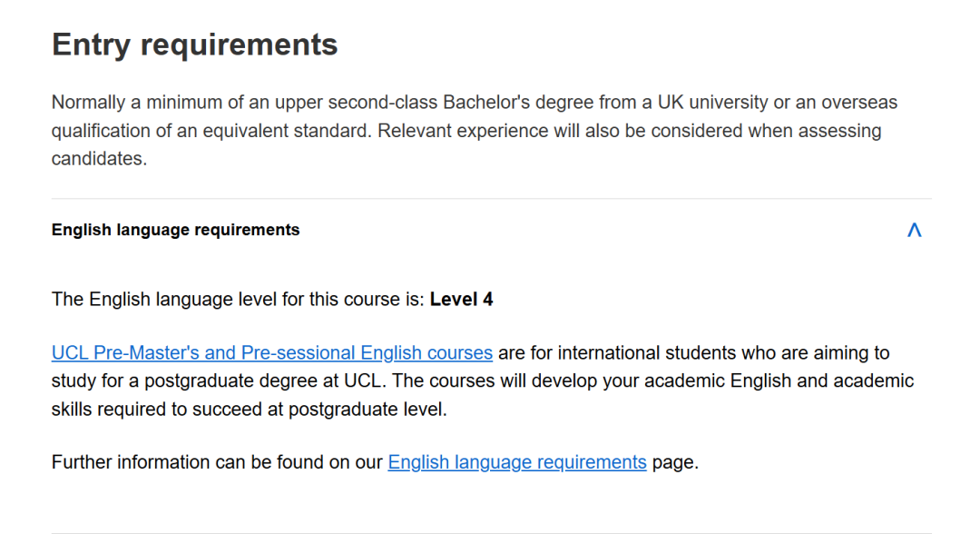This screenshot has height=534, width=980.
Task: Click the divider line at the section bottom
Action: tap(491, 532)
